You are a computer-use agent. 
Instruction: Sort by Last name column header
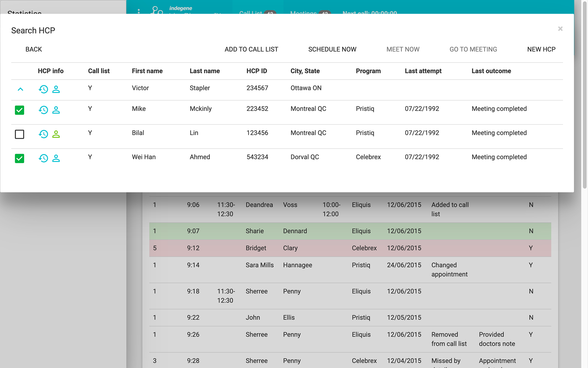click(x=205, y=71)
